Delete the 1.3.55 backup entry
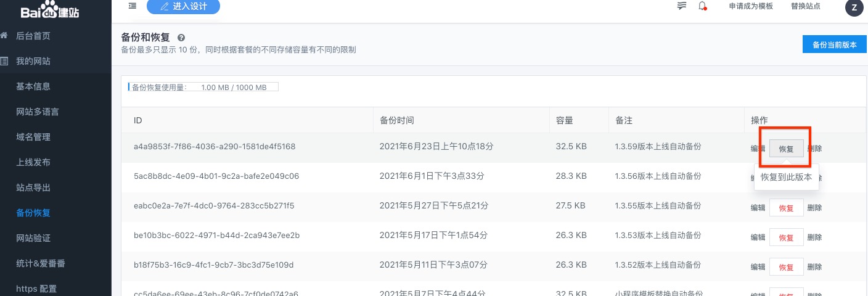Viewport: 868px width, 296px height. [814, 208]
